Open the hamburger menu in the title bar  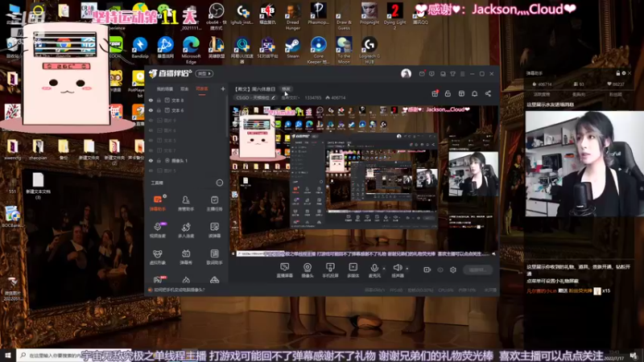point(462,74)
